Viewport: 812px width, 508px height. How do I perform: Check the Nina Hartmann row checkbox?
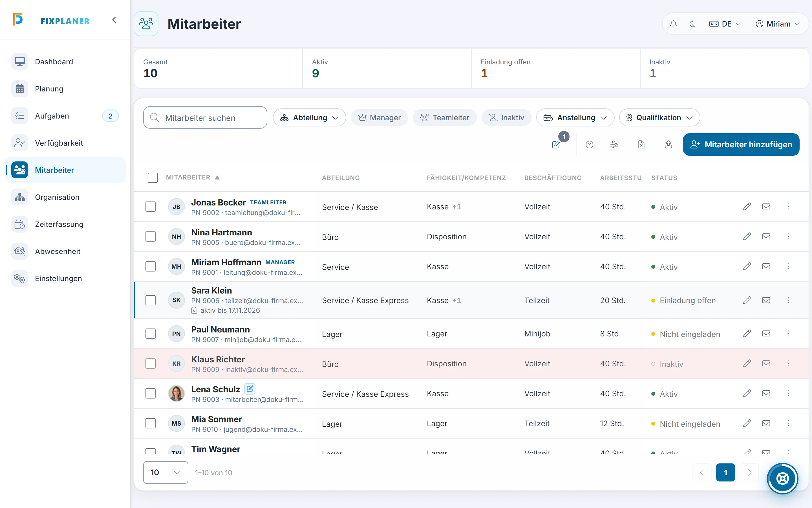pyautogui.click(x=151, y=237)
